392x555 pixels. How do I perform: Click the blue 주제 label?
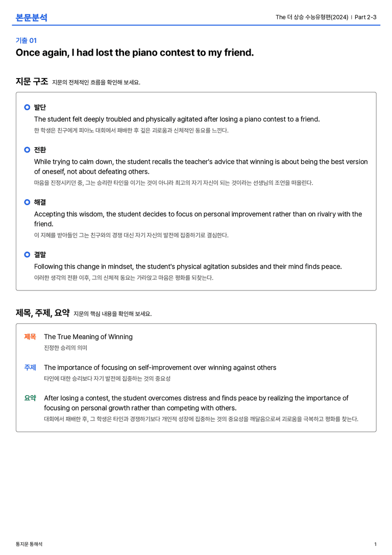(30, 368)
